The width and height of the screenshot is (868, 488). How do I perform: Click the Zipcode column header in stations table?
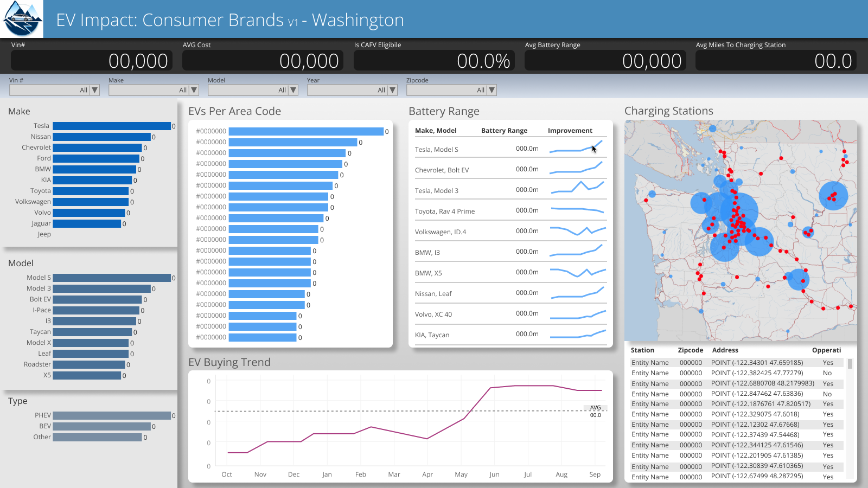690,350
